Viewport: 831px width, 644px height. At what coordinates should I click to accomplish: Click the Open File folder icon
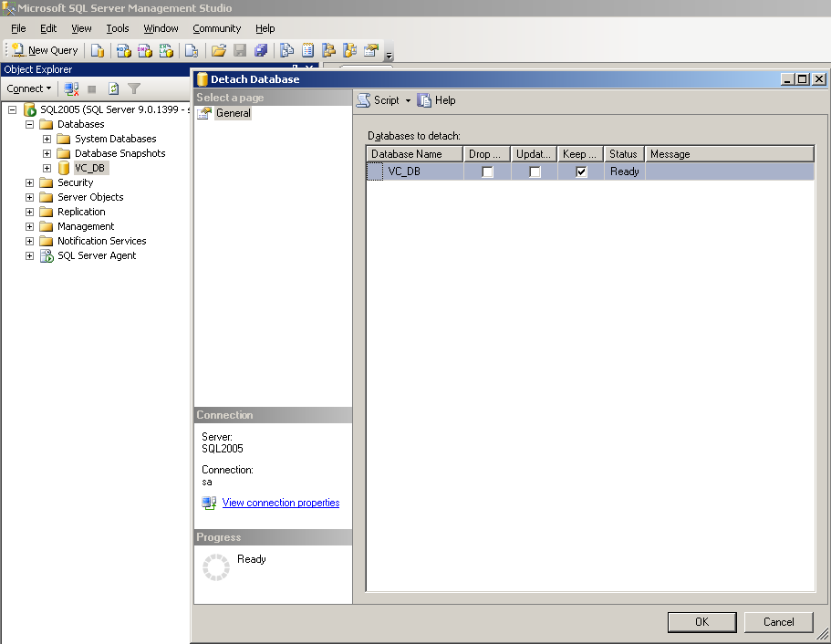pos(219,50)
